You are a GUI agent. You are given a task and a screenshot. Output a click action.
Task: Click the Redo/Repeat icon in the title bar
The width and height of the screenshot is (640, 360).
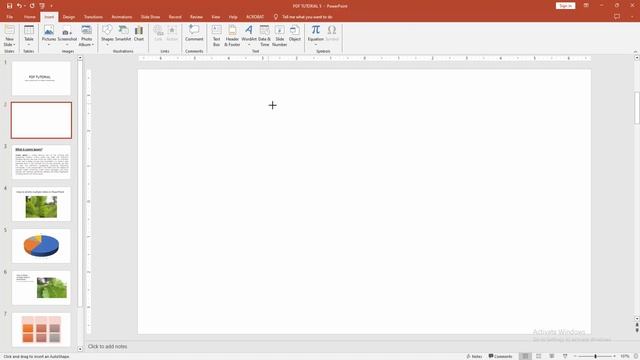tap(32, 6)
